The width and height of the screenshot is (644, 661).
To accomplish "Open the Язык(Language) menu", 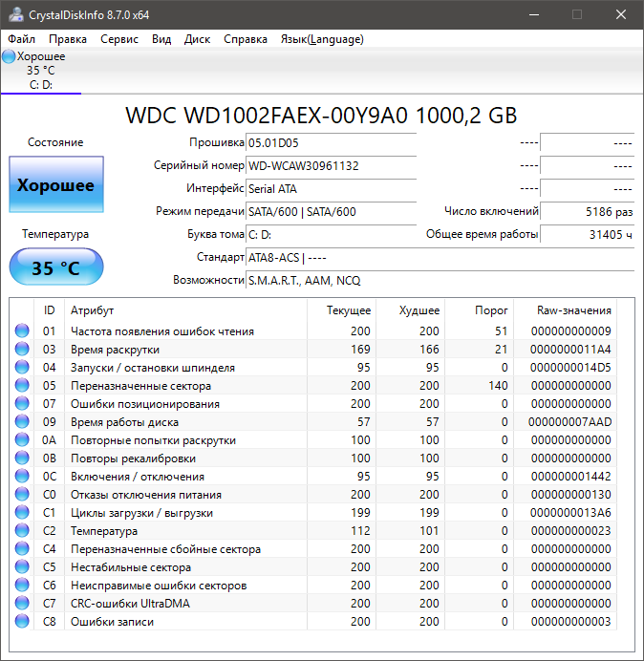I will pos(322,39).
